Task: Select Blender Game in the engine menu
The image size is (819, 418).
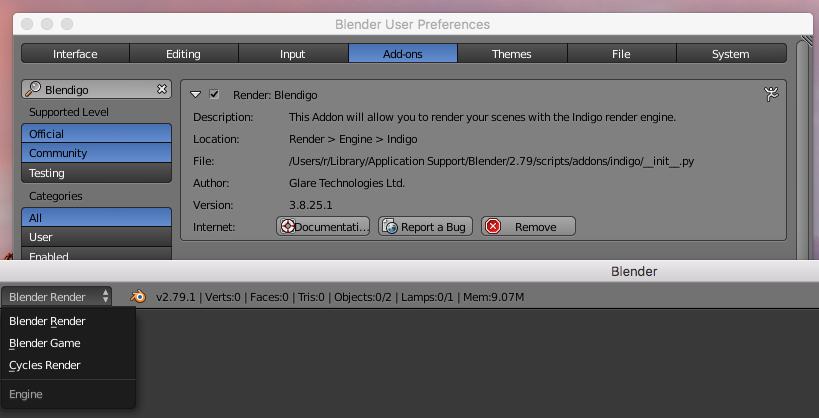Action: click(x=44, y=343)
